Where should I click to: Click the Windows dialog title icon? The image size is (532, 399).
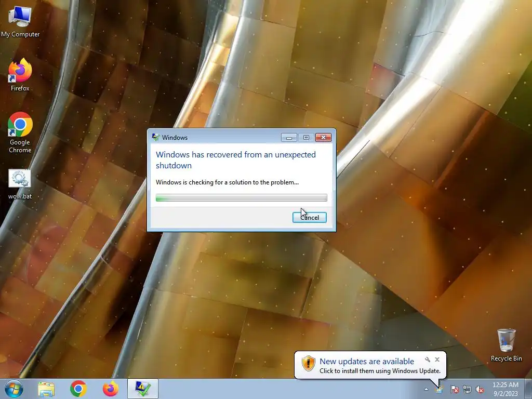coord(155,137)
